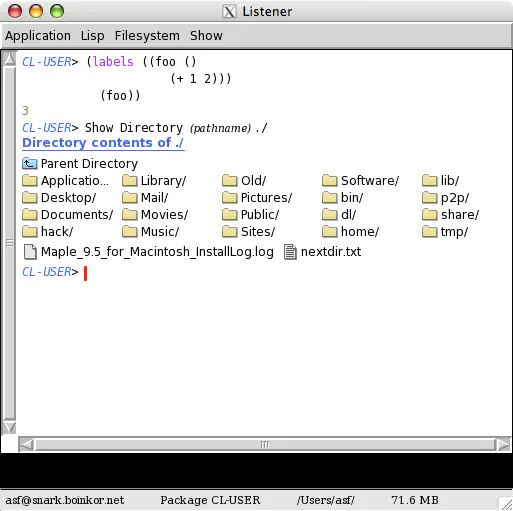
Task: Click the dl folder icon
Action: point(329,215)
